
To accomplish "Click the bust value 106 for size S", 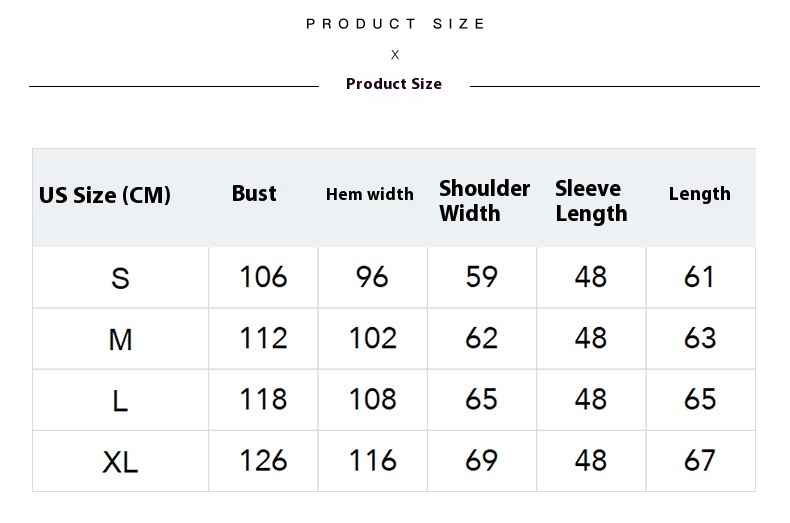I will tap(263, 277).
